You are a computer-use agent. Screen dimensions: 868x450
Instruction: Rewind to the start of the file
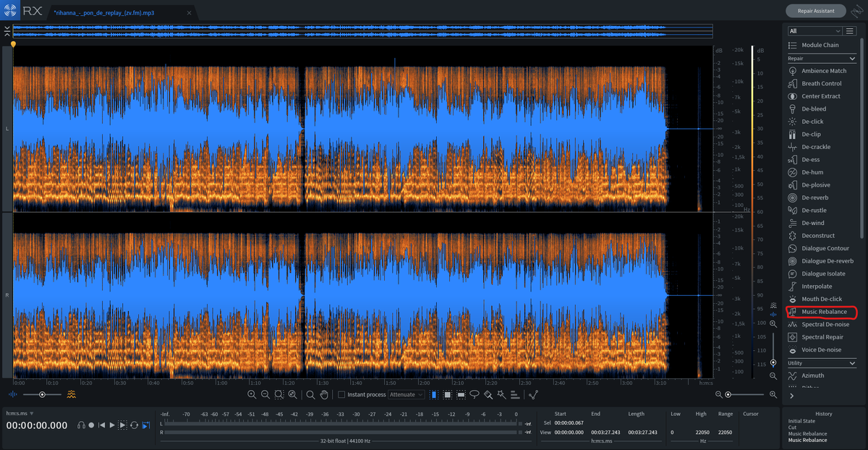tap(102, 425)
